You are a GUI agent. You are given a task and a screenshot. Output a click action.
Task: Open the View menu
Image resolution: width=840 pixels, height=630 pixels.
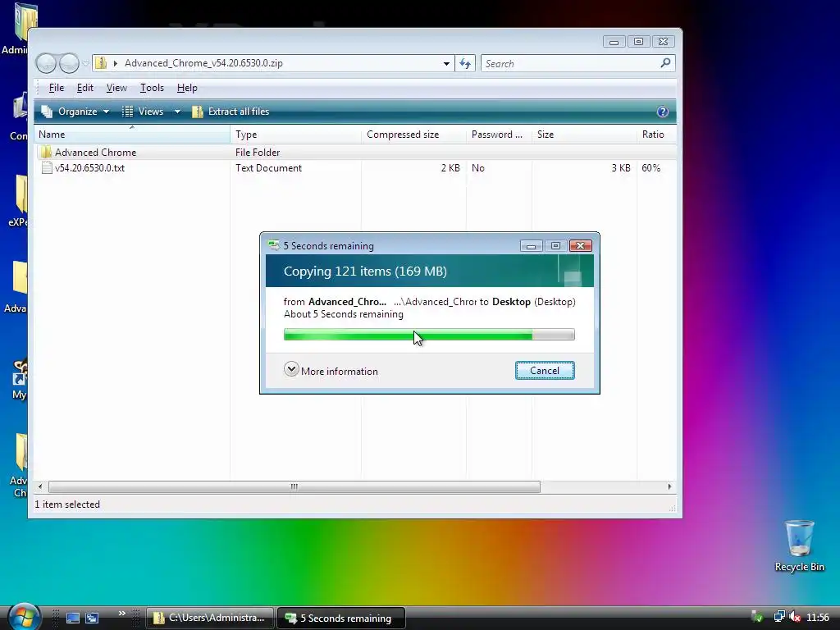(x=116, y=88)
